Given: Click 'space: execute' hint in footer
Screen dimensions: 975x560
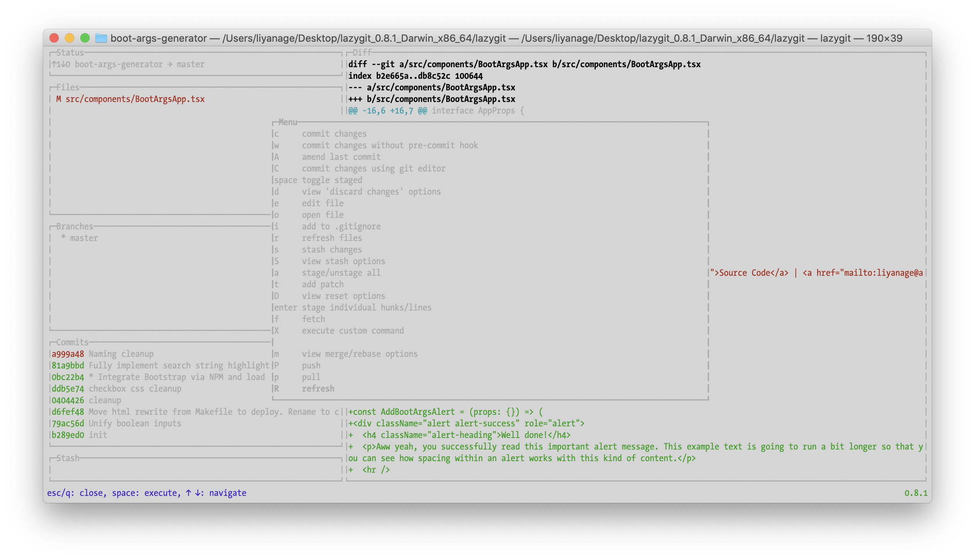Looking at the screenshot, I should 144,493.
